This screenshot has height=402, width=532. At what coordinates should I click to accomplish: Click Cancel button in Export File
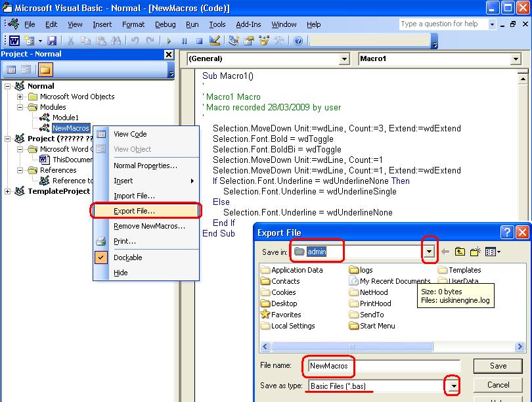(498, 385)
